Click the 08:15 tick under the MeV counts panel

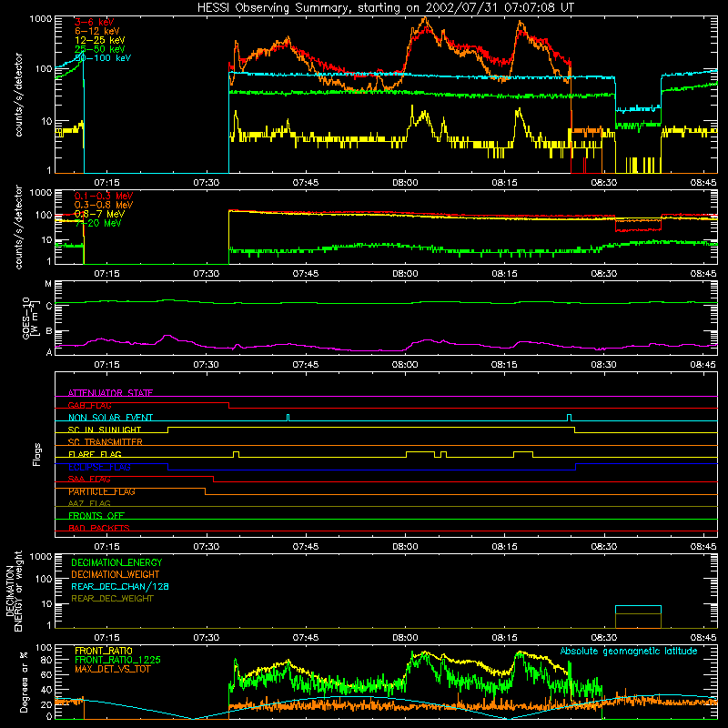coord(504,274)
